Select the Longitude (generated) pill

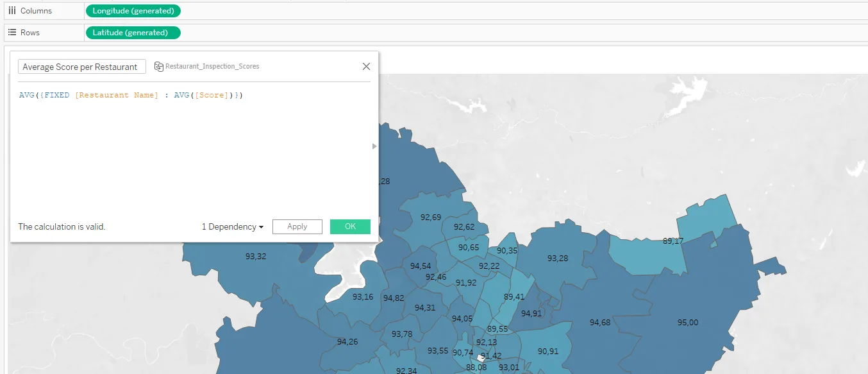[133, 11]
